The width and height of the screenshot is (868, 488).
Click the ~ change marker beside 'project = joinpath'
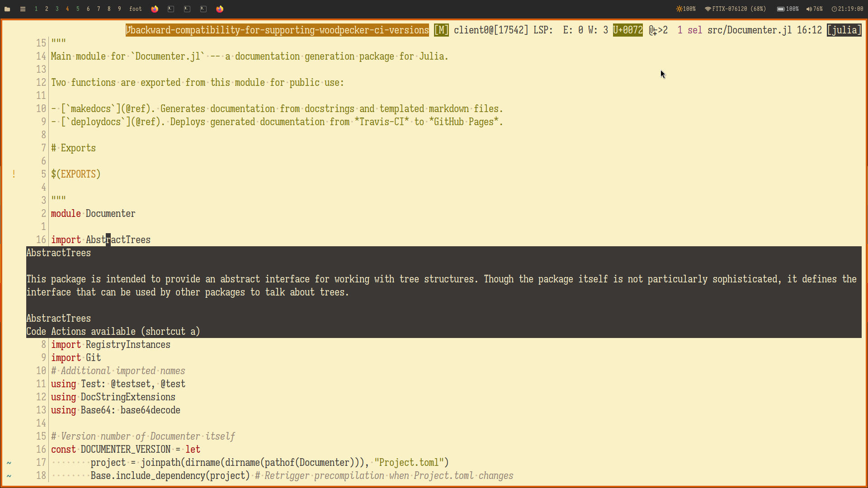point(9,463)
